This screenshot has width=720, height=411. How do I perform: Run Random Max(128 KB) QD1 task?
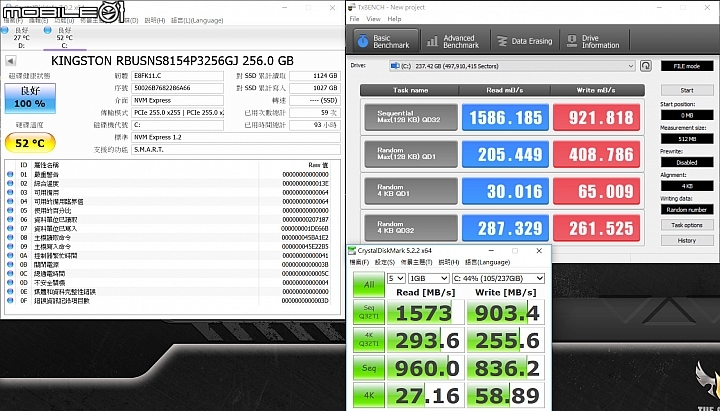(x=411, y=154)
